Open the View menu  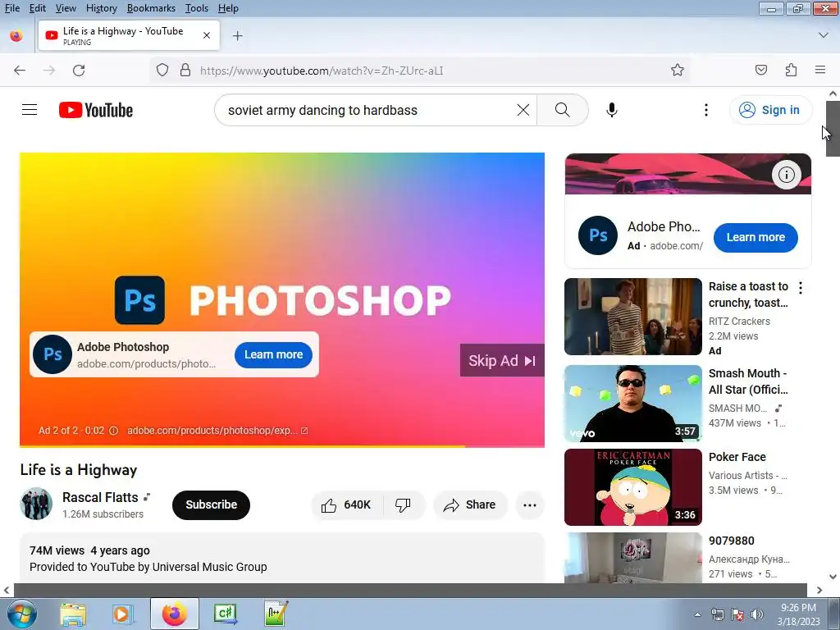coord(66,8)
